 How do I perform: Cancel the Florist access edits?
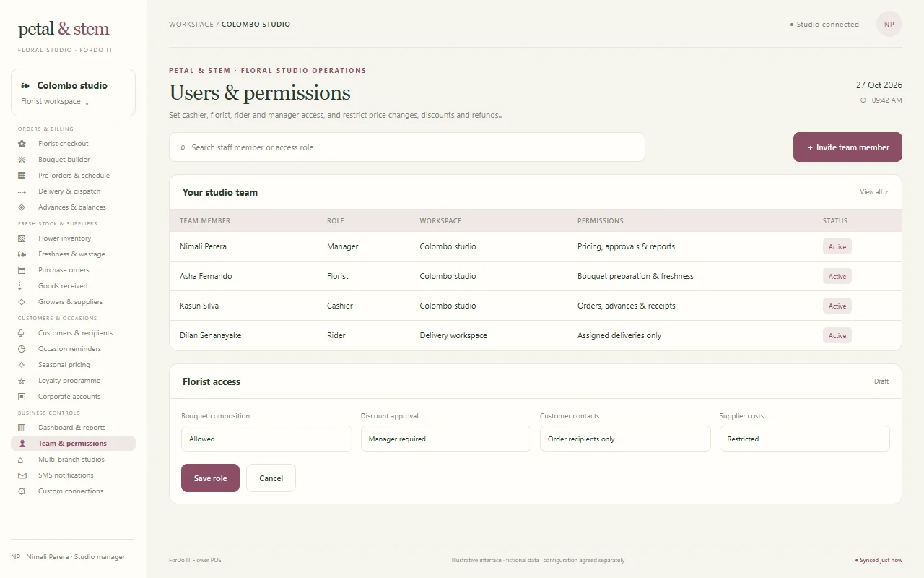point(271,478)
